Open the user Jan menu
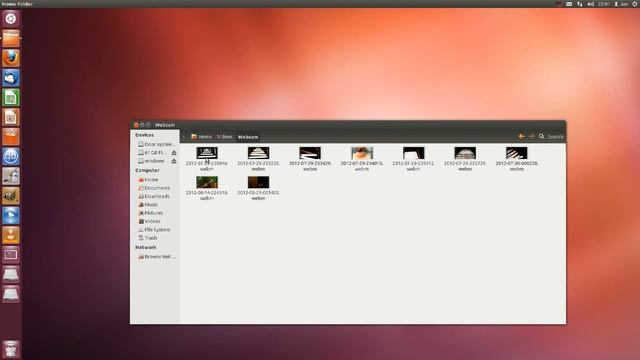 621,4
